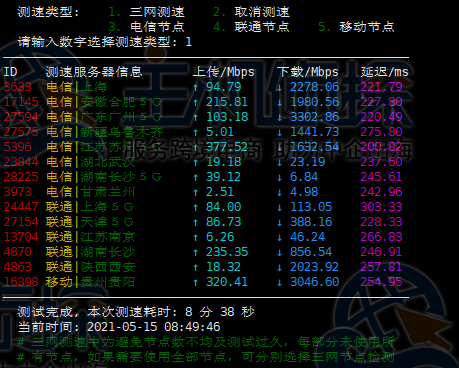Click the '延迟/ms' column header
The width and height of the screenshot is (459, 368).
[x=385, y=72]
